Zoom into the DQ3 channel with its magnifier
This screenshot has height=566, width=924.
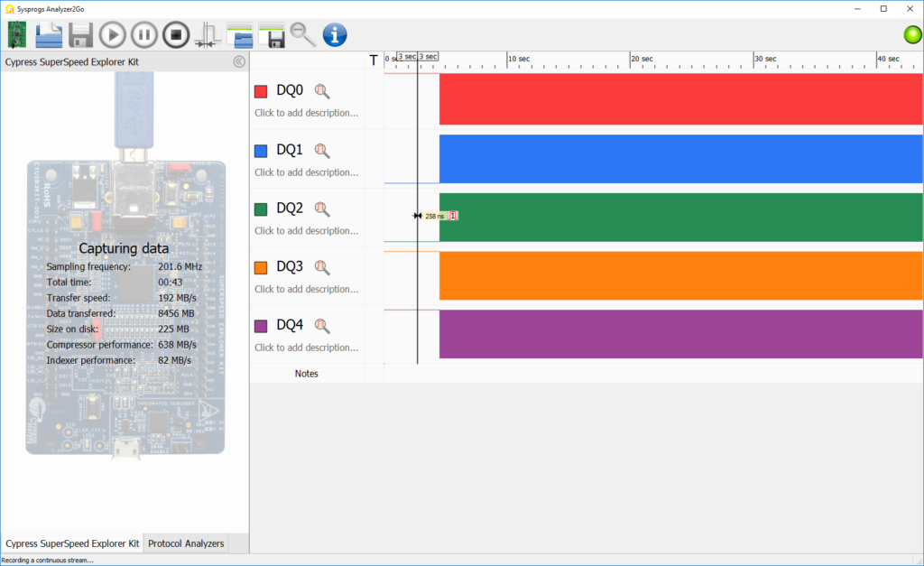[322, 266]
